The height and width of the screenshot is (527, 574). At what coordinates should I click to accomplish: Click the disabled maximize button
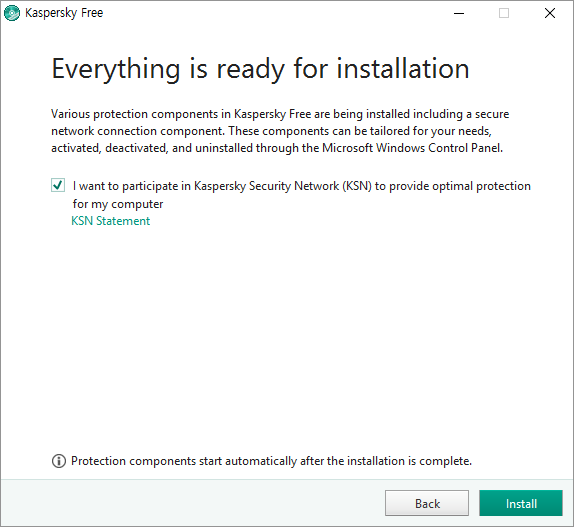[504, 13]
